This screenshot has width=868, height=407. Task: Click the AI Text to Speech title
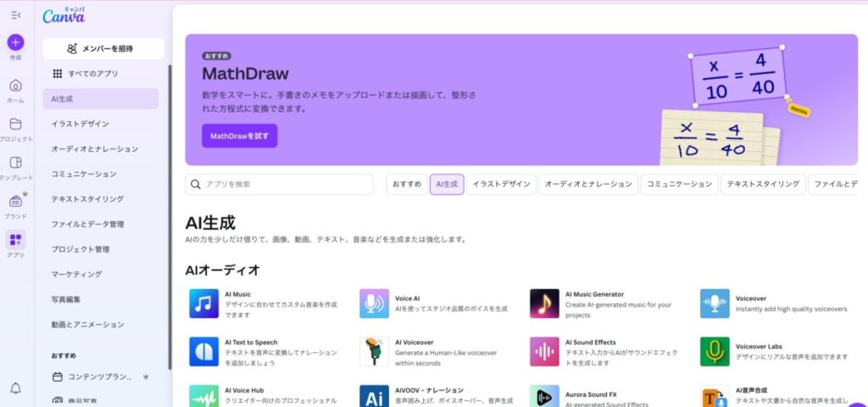251,343
